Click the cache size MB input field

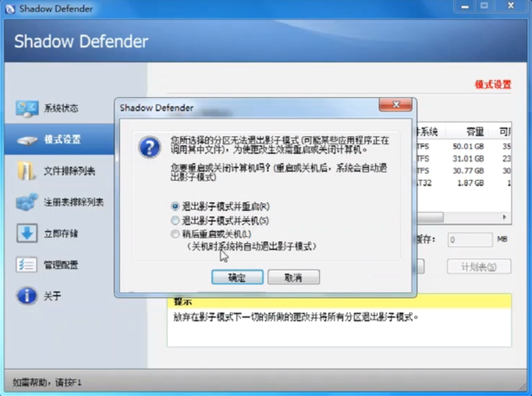(x=470, y=240)
